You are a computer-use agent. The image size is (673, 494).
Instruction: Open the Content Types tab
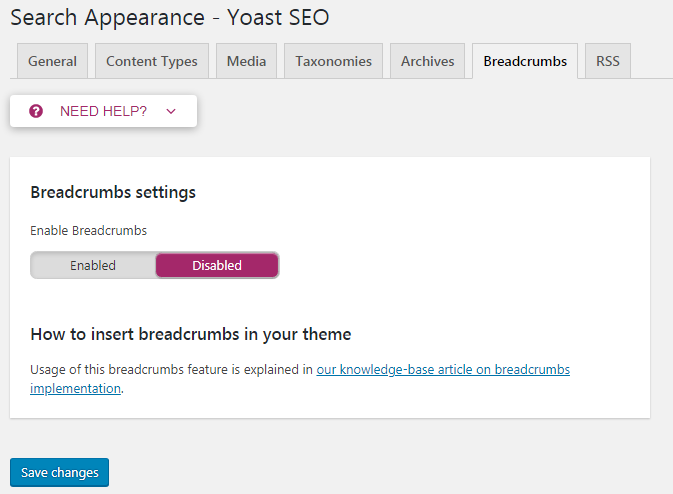[x=152, y=61]
